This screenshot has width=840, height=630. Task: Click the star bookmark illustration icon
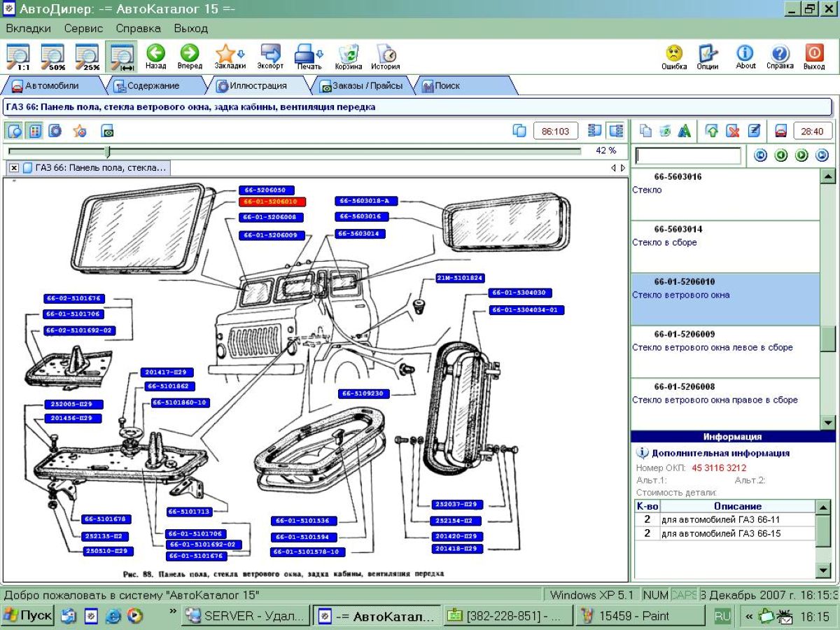(x=80, y=130)
